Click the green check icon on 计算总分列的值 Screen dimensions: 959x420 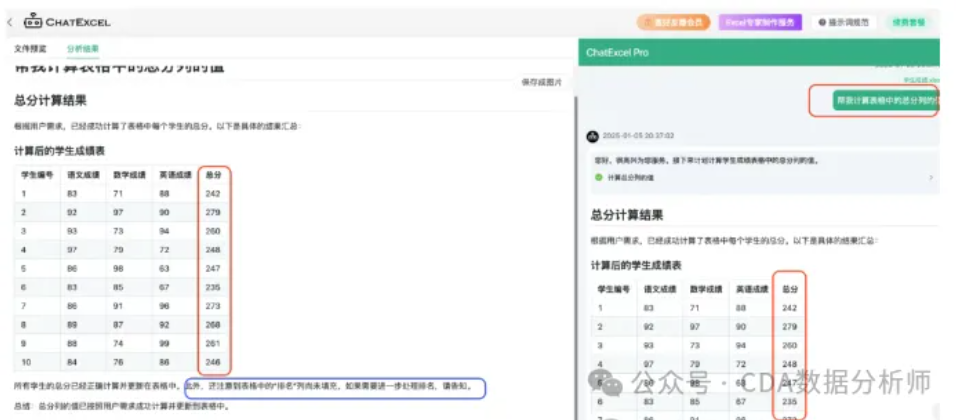(x=599, y=177)
